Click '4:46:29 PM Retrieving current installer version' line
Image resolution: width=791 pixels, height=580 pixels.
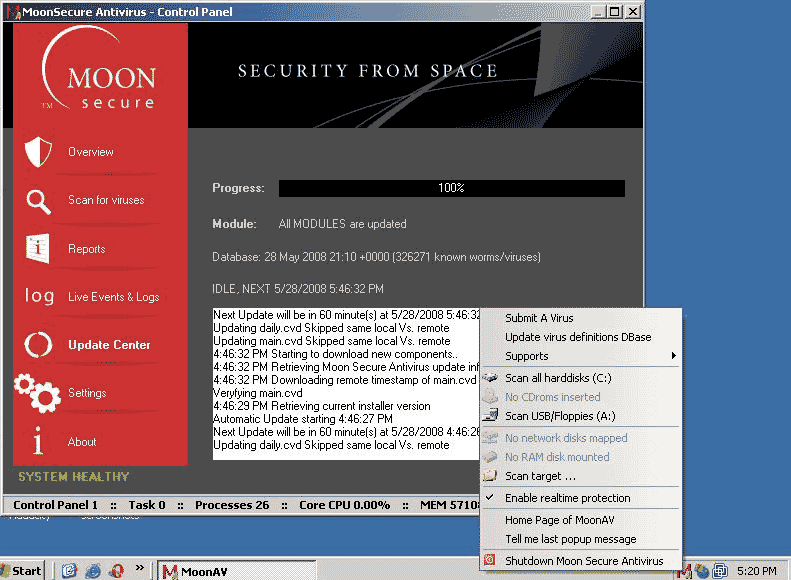point(322,405)
